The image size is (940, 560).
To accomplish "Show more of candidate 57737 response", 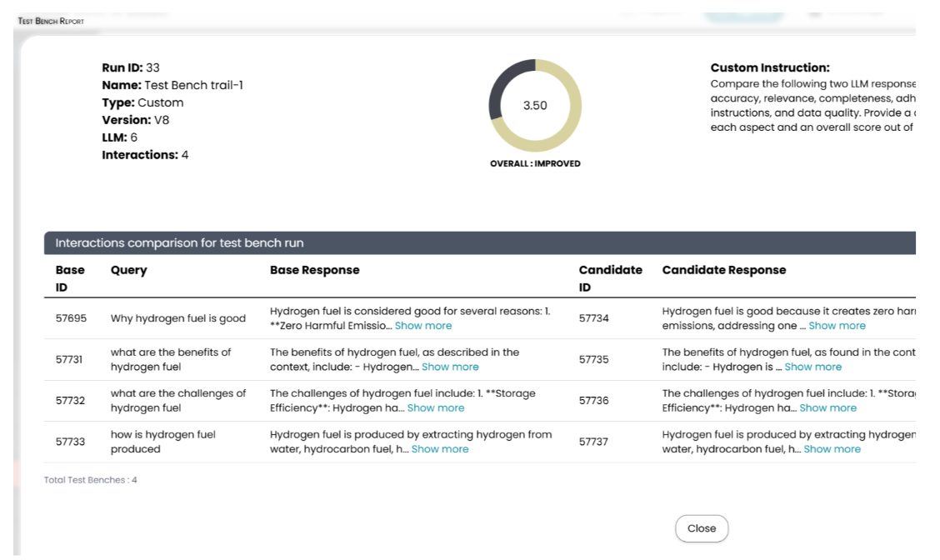I will pyautogui.click(x=832, y=449).
